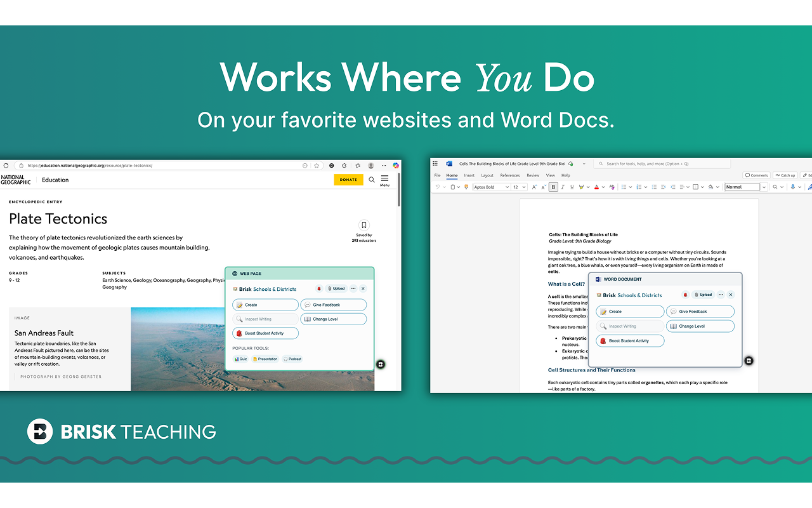
Task: Click the browser page vertical scrollbar
Action: 398,190
